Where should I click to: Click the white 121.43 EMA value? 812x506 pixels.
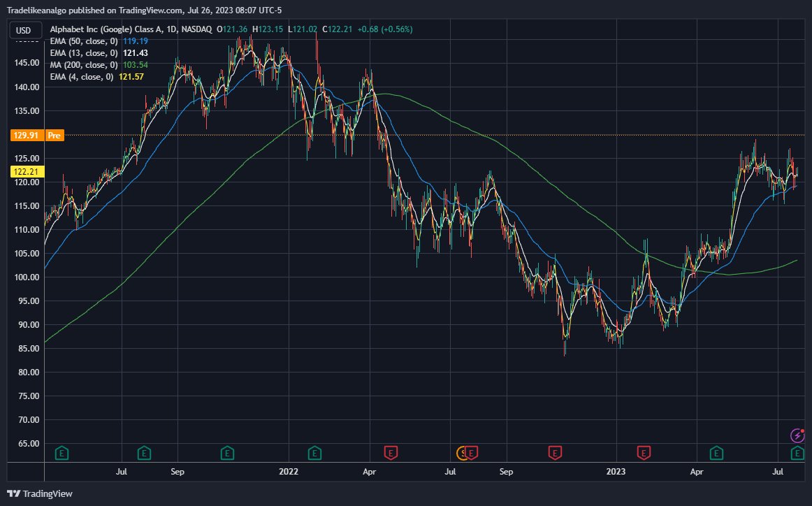[135, 53]
